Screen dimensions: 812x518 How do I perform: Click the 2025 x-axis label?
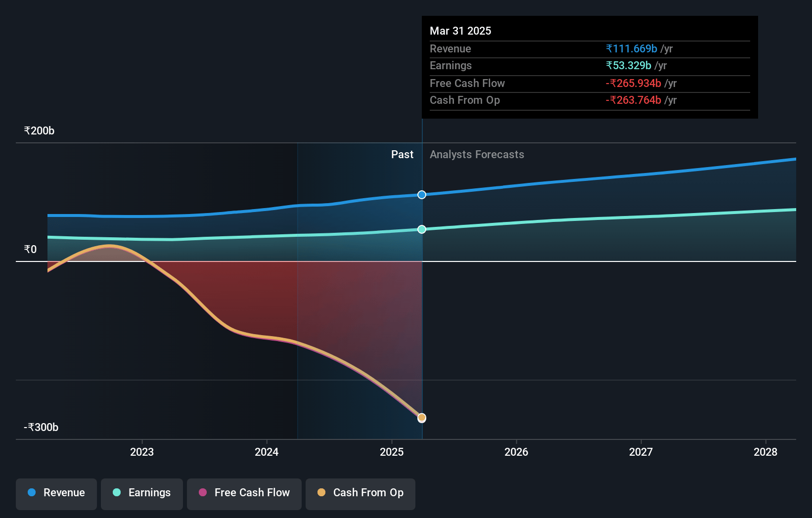[392, 452]
